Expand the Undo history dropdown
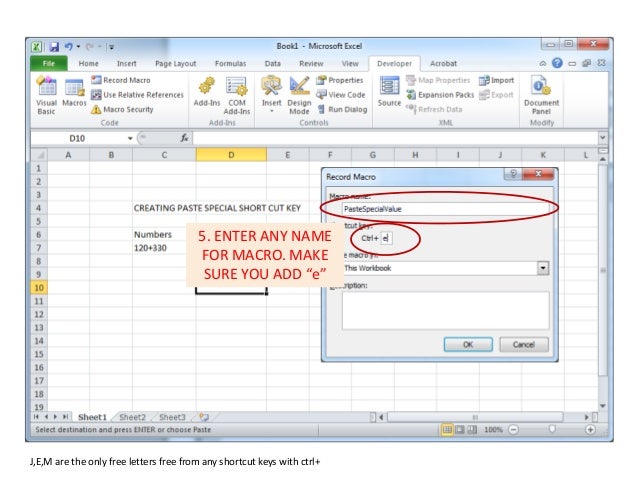638x479 pixels. [x=78, y=47]
